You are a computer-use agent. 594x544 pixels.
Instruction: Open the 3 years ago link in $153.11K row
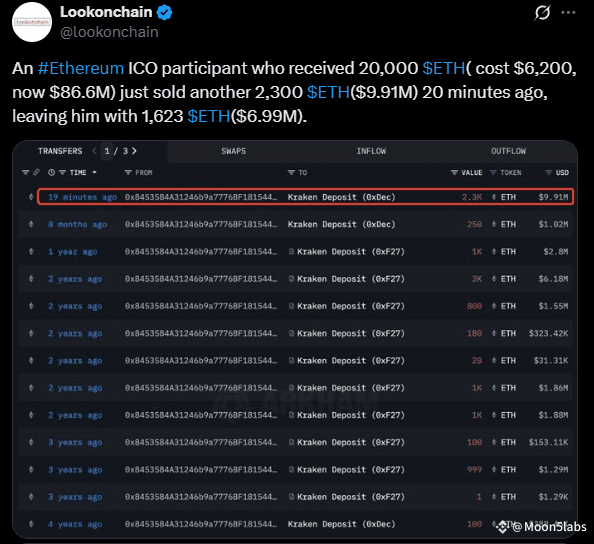coord(75,442)
